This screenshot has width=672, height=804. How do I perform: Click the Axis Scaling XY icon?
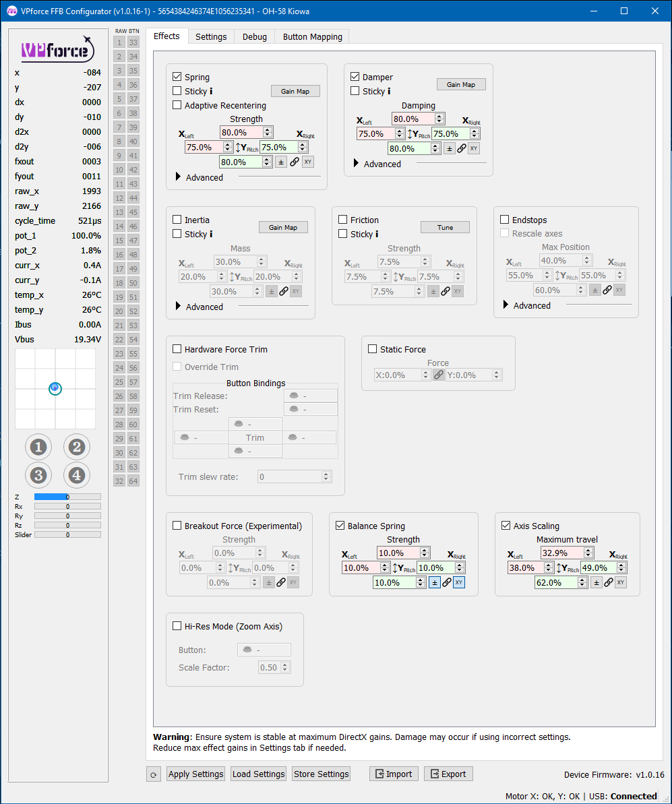click(621, 582)
